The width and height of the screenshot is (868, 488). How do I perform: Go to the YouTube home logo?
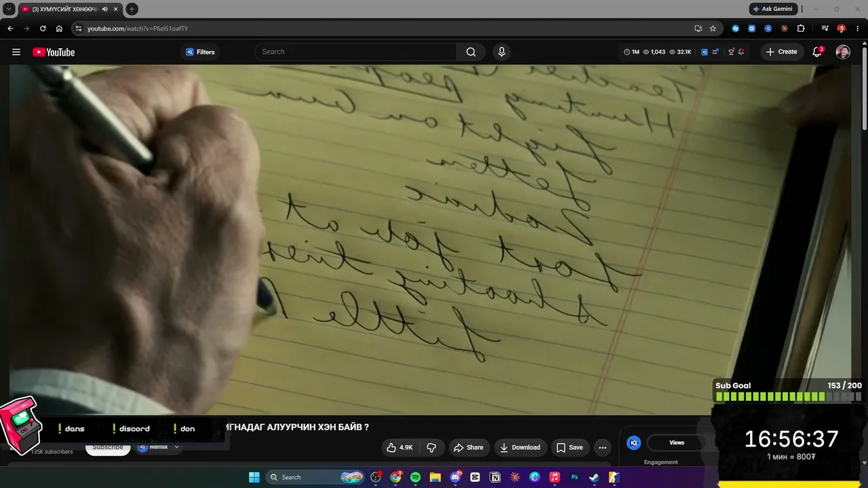pos(54,52)
